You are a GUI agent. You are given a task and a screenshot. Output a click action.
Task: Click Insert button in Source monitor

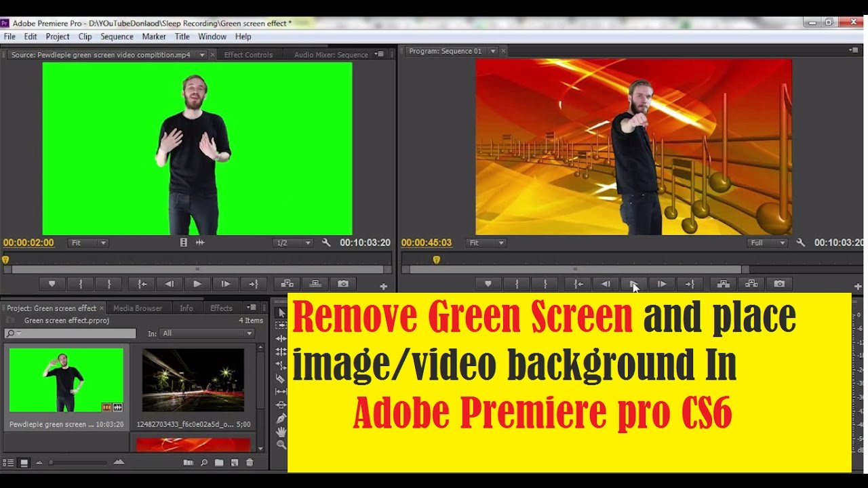pos(287,284)
